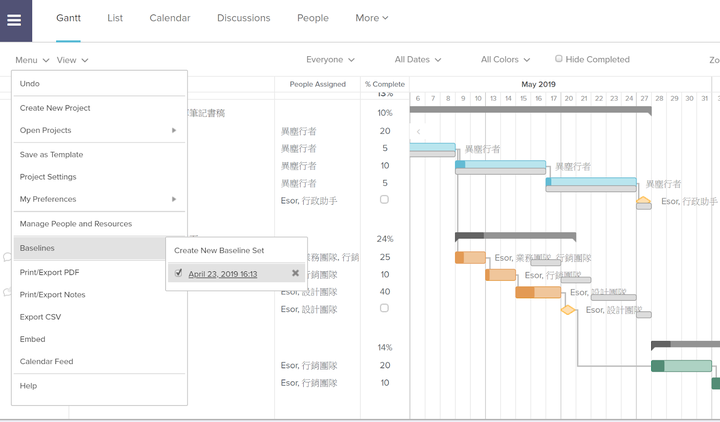Click the orange milestone diamond on May 17

pos(568,310)
